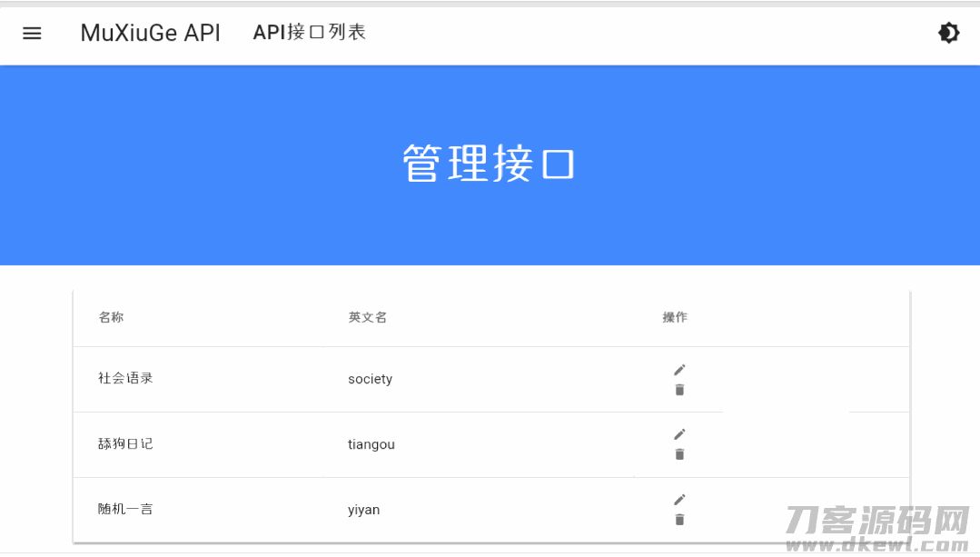Click the 管理接口 banner heading
This screenshot has width=980, height=557.
tap(489, 164)
